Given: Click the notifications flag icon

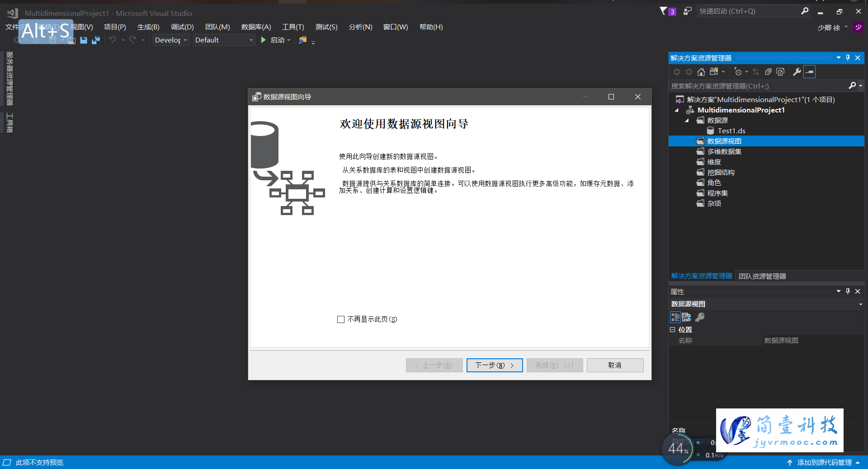Looking at the screenshot, I should tap(664, 11).
